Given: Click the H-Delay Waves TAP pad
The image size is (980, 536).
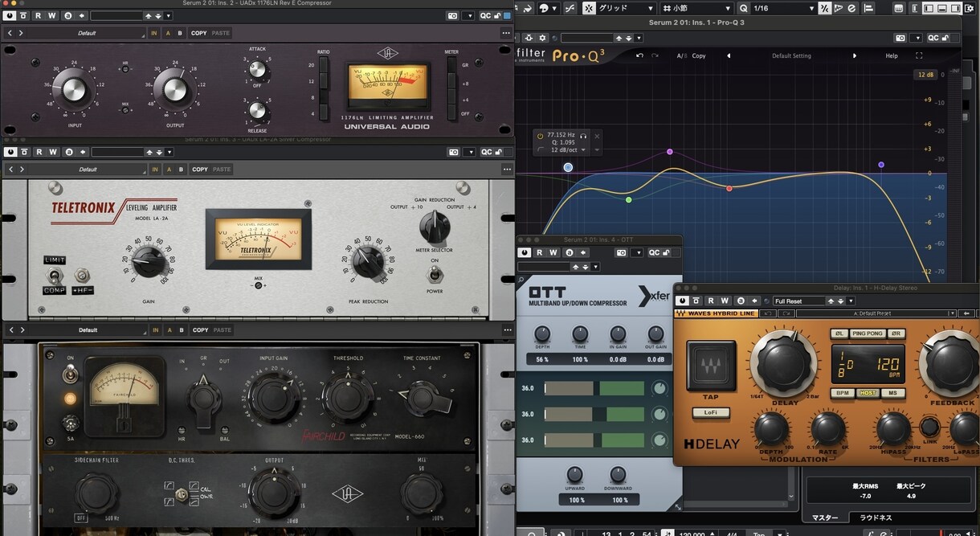Looking at the screenshot, I should click(x=711, y=366).
